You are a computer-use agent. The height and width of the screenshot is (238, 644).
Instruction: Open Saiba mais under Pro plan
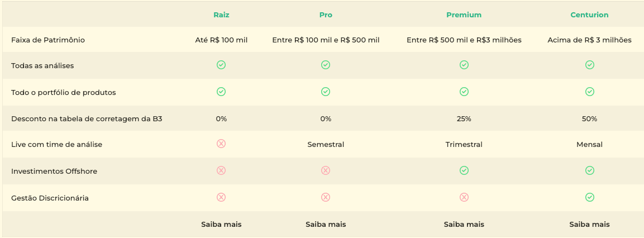point(326,225)
